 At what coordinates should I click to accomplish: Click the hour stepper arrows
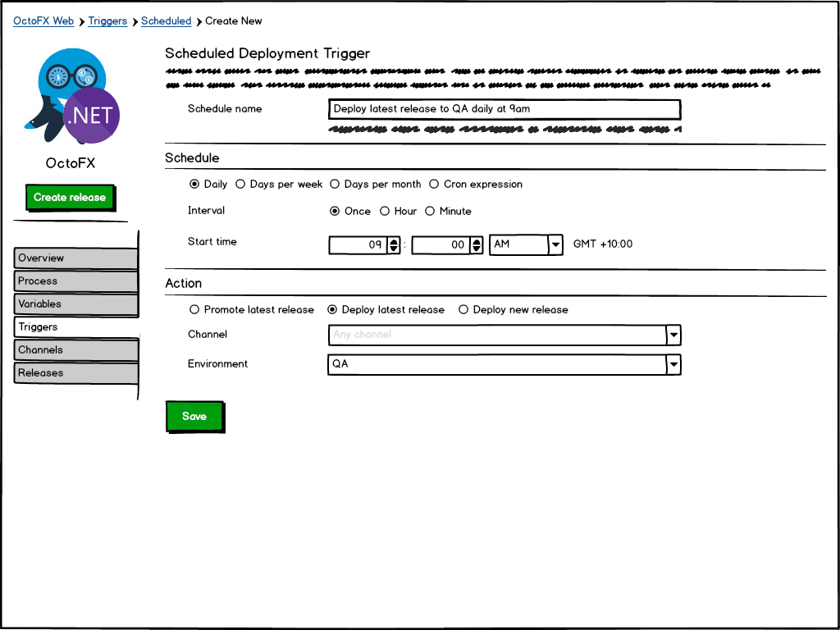click(394, 244)
